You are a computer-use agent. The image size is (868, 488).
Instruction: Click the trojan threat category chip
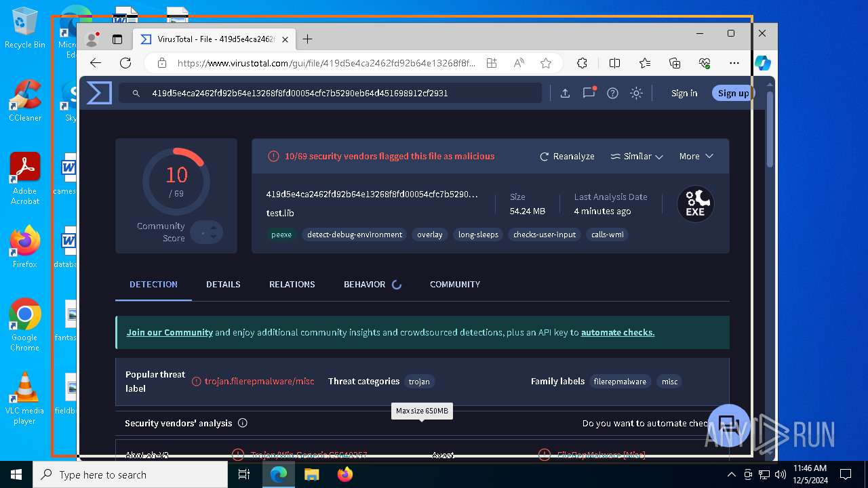click(419, 382)
